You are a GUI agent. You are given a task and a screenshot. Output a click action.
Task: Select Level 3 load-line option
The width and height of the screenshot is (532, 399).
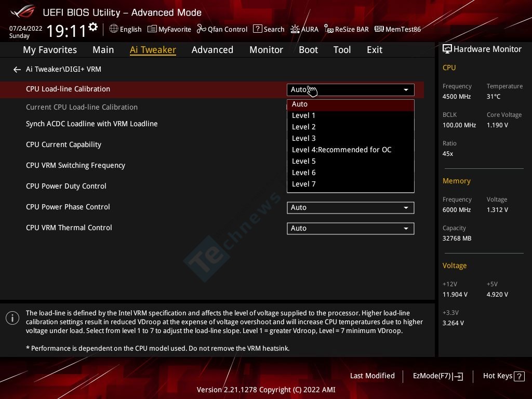351,138
